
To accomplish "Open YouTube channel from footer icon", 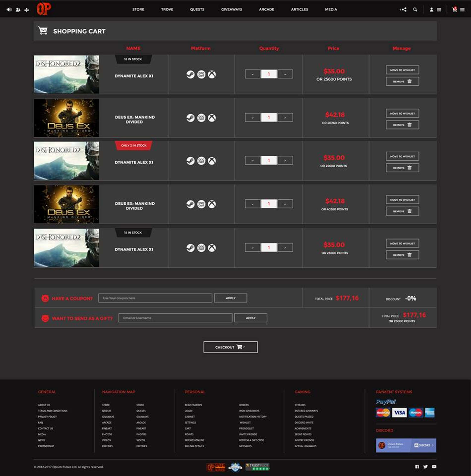I will coord(434,467).
